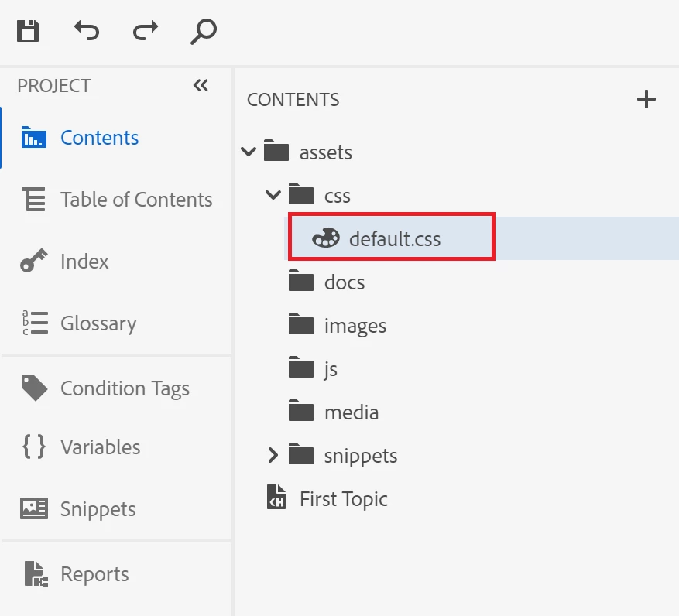Screen dimensions: 679x616
Task: Click the js folder icon
Action: point(301,367)
